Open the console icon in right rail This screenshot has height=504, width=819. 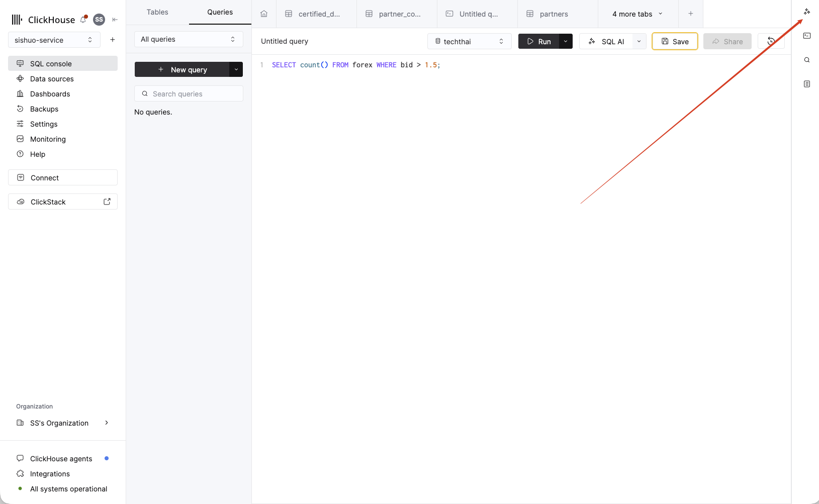point(807,36)
